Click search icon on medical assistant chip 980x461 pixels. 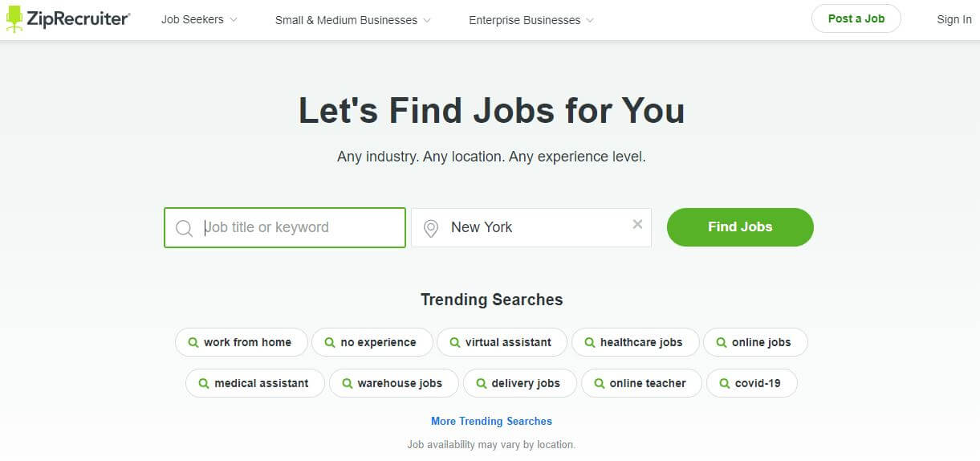click(x=203, y=383)
